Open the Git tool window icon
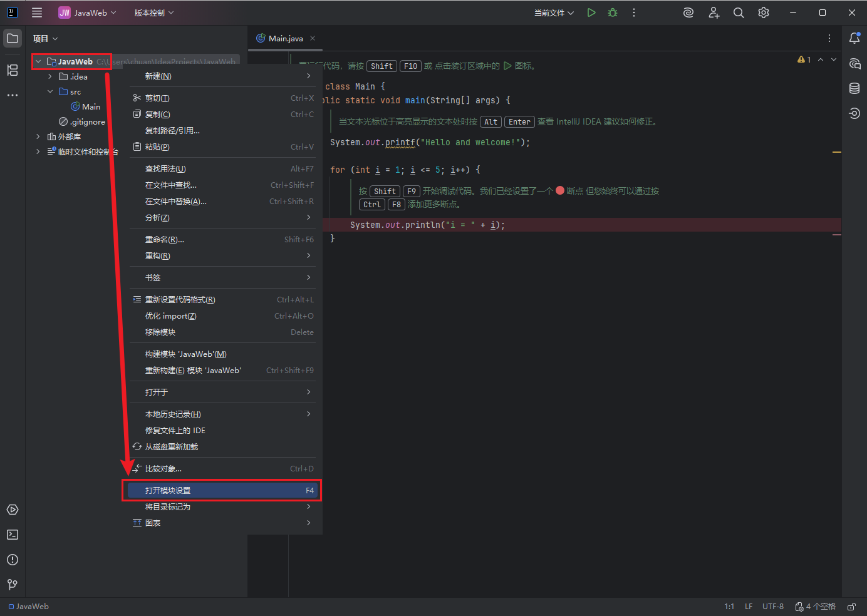867x616 pixels. point(13,585)
